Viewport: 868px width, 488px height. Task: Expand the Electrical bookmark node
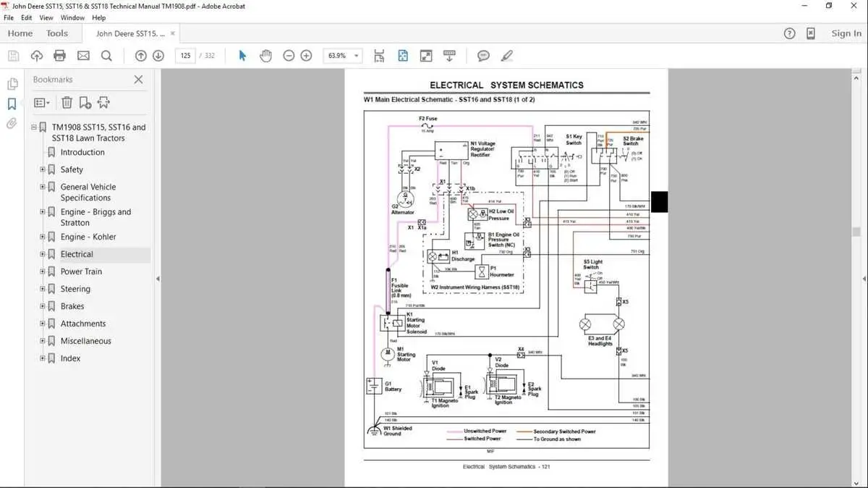coord(43,254)
